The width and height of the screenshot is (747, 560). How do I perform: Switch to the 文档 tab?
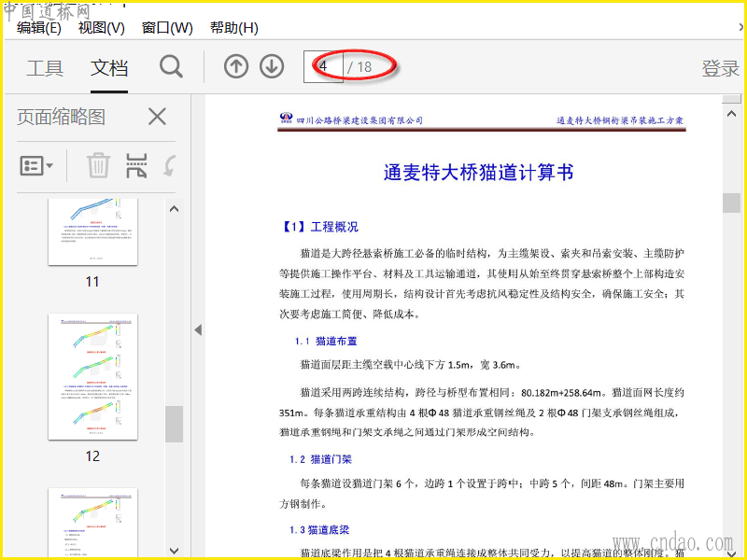point(109,68)
